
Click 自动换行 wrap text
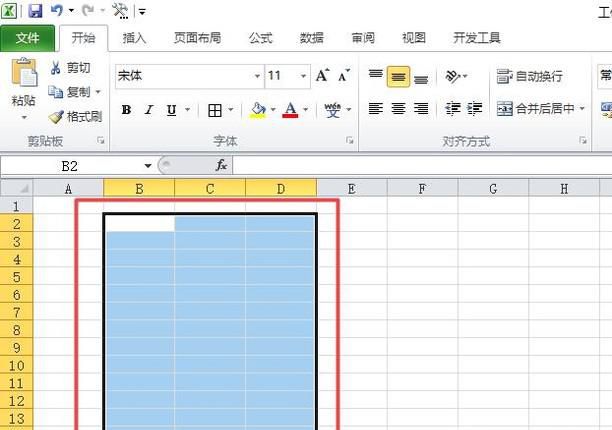coord(529,76)
